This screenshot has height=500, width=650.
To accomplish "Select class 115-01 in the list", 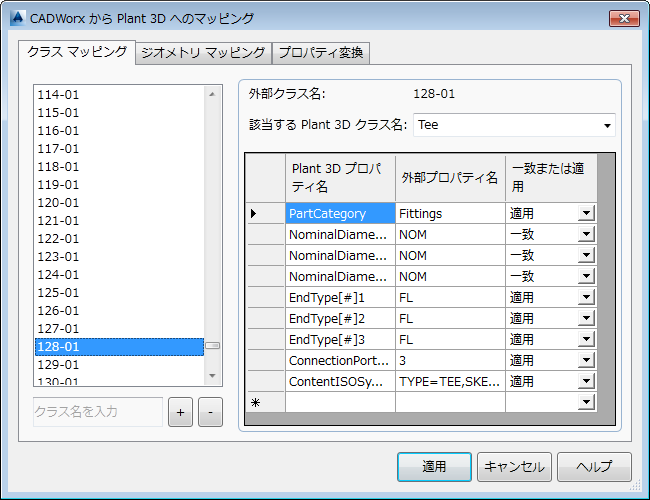I will point(119,113).
